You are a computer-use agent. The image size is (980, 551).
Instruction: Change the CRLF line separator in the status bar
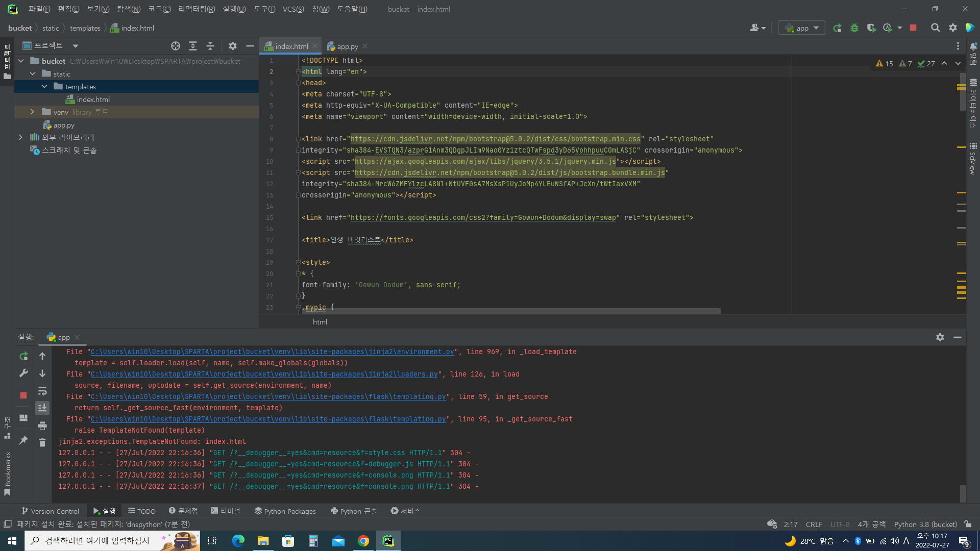coord(814,524)
